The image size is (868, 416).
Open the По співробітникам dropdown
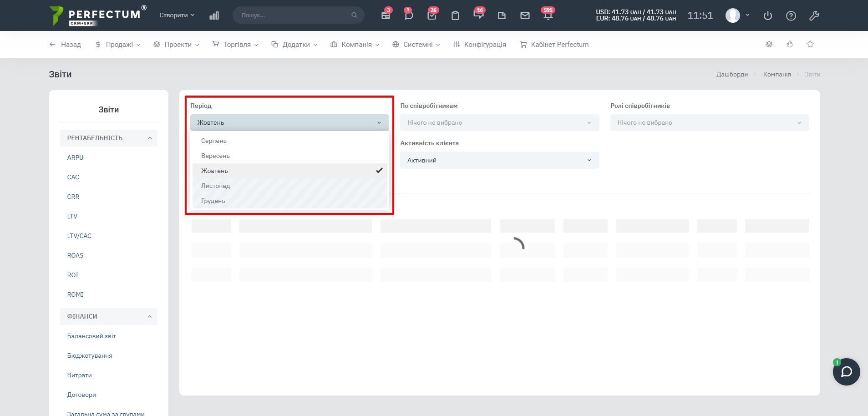pos(499,123)
